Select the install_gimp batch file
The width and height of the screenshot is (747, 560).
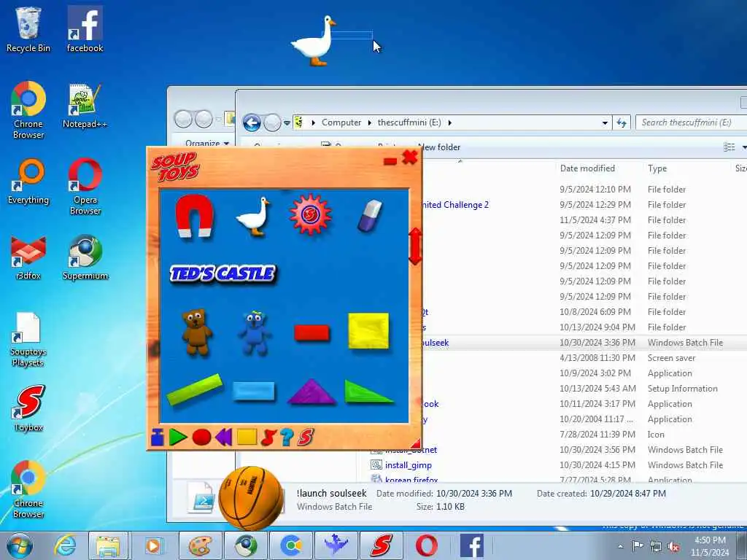(x=409, y=464)
